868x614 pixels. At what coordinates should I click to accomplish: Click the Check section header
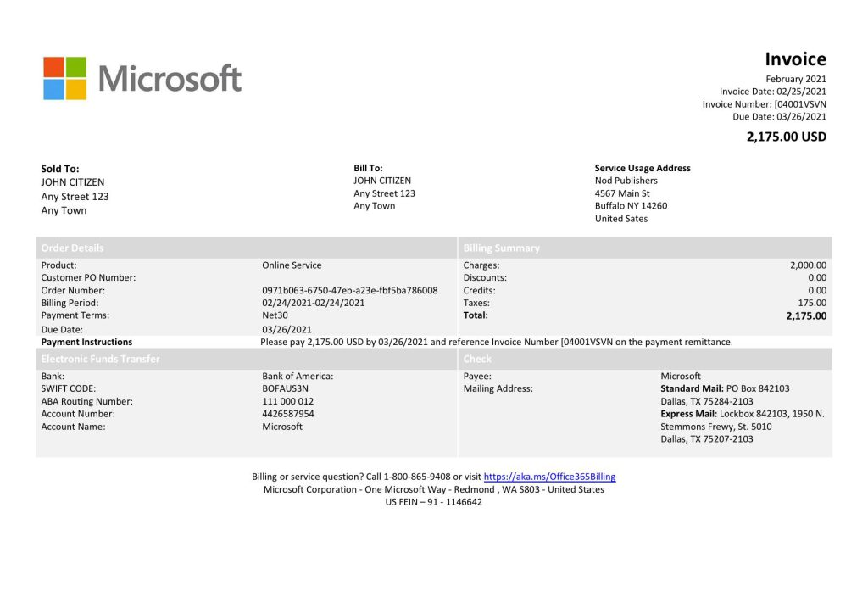[x=477, y=359]
